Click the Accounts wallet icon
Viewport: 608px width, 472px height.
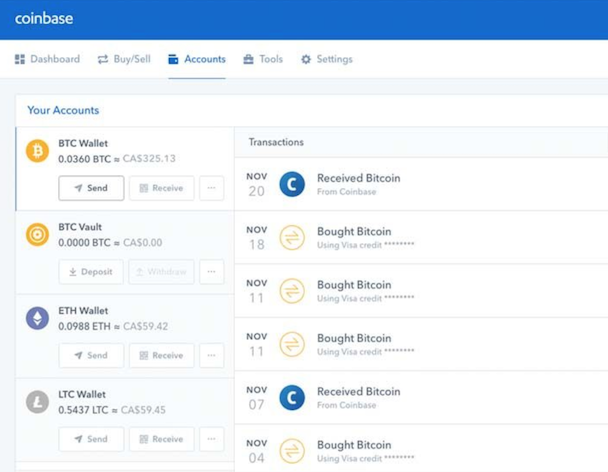coord(173,59)
